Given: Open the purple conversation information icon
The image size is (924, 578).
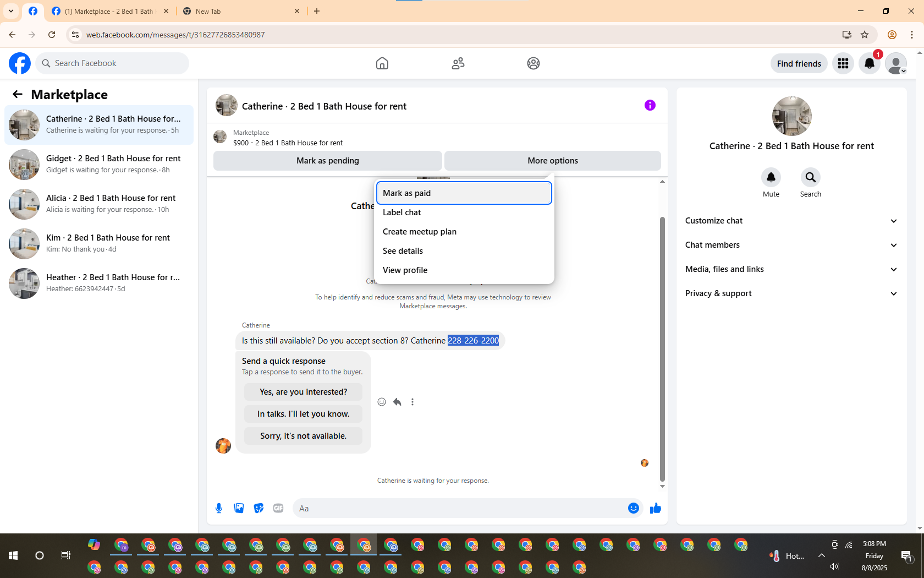Looking at the screenshot, I should point(650,105).
